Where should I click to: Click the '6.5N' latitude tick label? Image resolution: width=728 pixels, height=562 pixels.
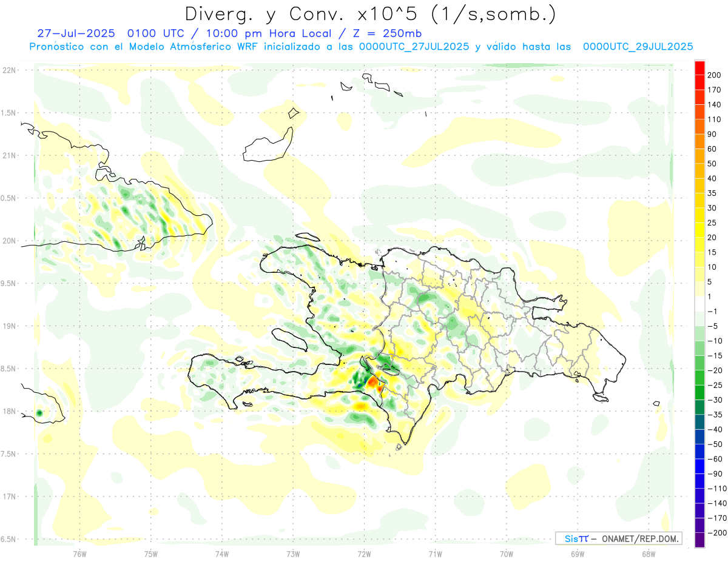tap(9, 539)
